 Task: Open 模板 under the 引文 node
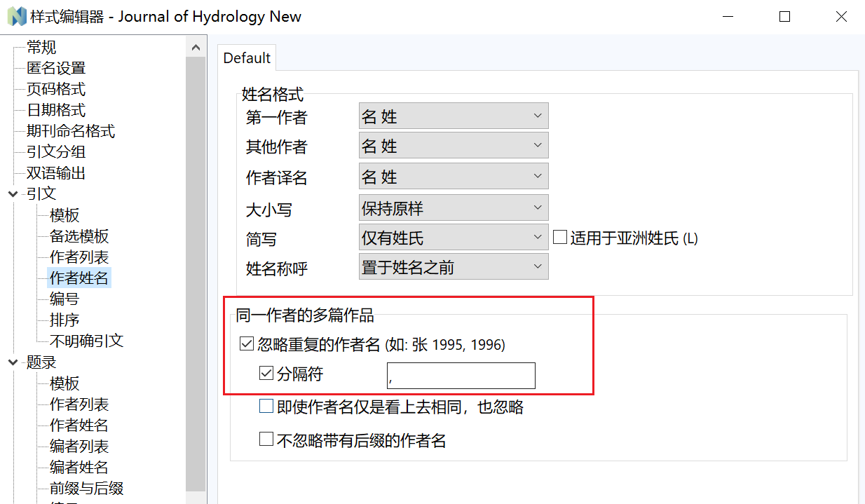64,215
